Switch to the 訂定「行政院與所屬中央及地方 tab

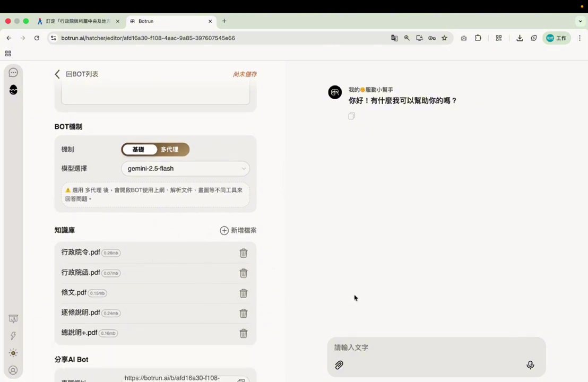tap(79, 21)
